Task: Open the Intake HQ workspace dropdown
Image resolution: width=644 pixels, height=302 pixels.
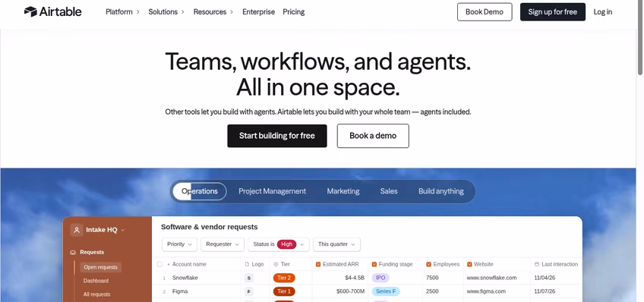Action: click(x=123, y=230)
